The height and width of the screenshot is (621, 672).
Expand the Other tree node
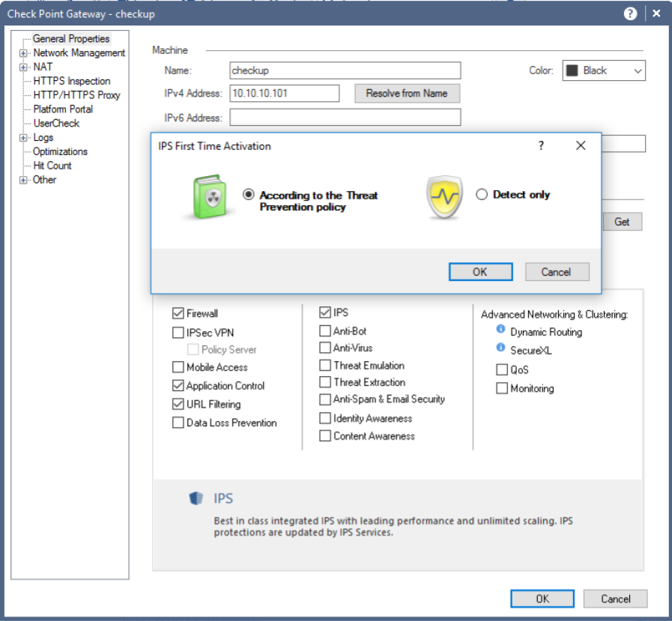[23, 180]
